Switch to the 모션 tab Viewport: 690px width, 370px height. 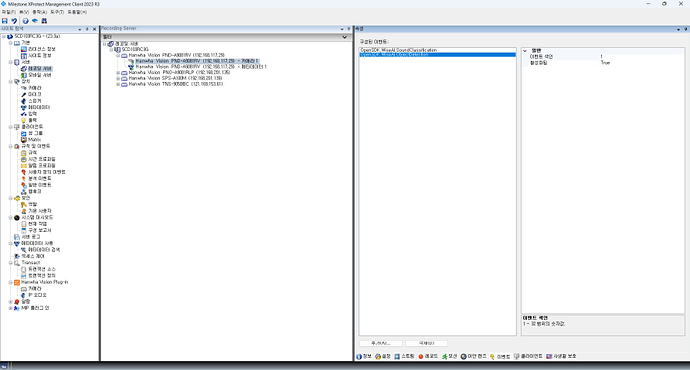[x=450, y=356]
